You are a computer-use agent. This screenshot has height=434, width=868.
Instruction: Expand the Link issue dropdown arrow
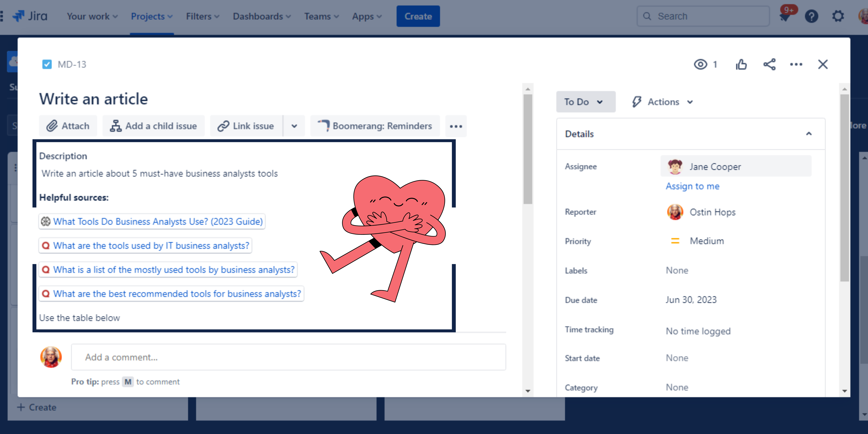pos(294,126)
